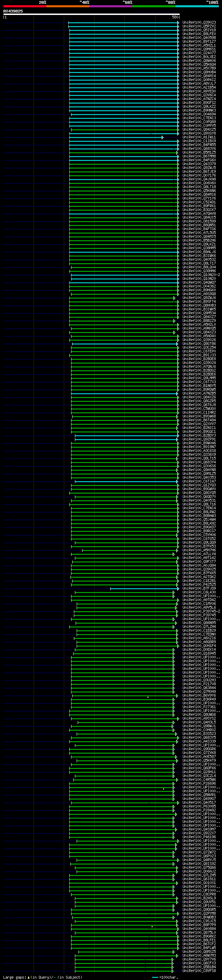The height and width of the screenshot is (980, 222).
Task: Select hit UniRef100_P27361
Action: (x=199, y=707)
